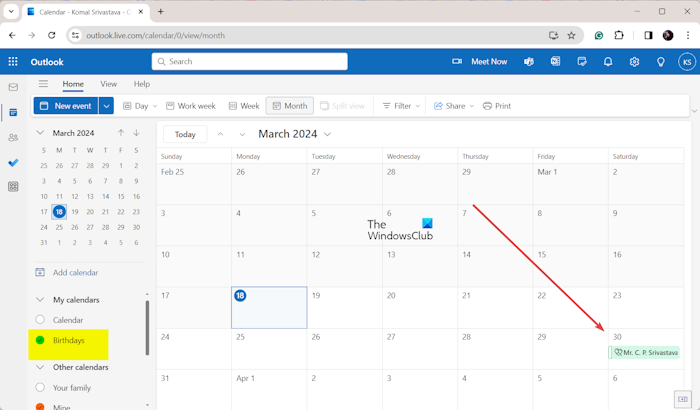Open more apps icon in sidebar
The width and height of the screenshot is (700, 410).
(x=13, y=187)
